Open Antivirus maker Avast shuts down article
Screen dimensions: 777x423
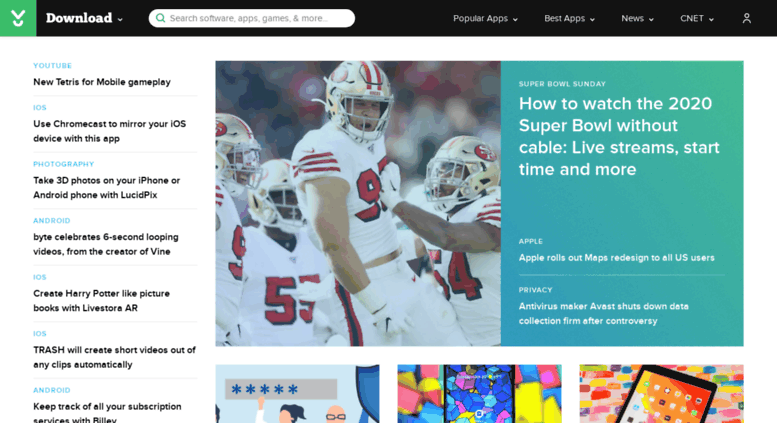click(x=604, y=314)
